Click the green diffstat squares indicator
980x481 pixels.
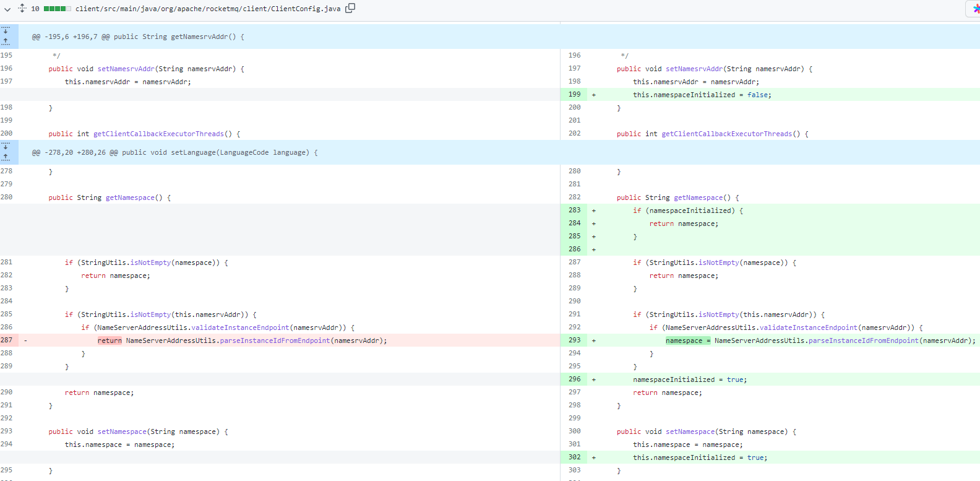tap(57, 9)
